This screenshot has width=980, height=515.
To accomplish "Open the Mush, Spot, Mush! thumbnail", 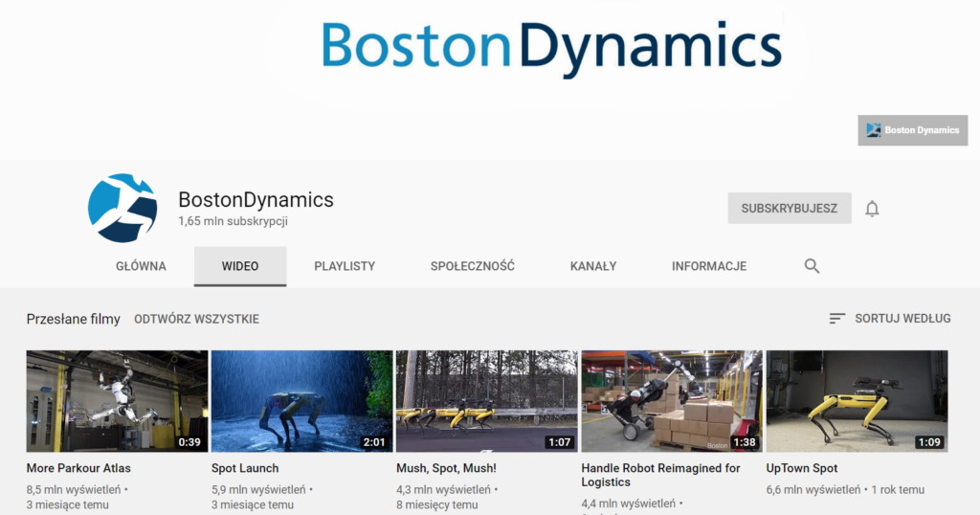I will tap(487, 401).
